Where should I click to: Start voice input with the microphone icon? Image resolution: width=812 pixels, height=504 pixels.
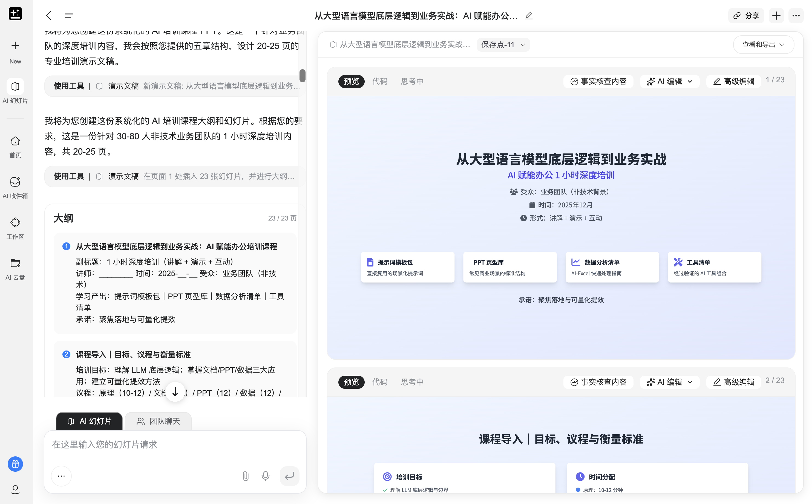click(266, 476)
